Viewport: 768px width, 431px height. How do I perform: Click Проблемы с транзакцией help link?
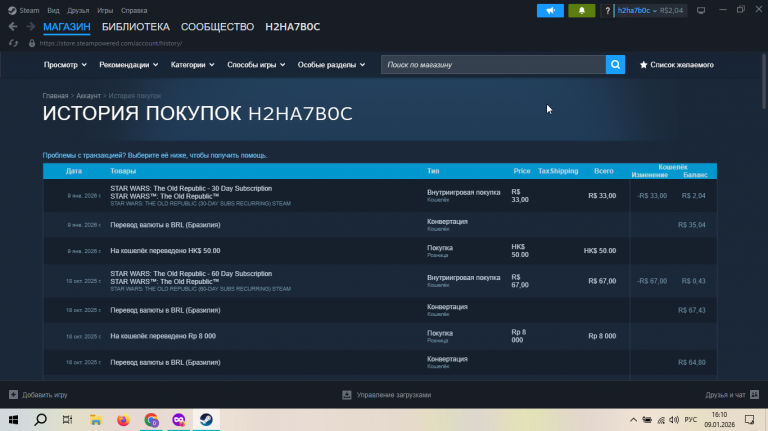[155, 155]
